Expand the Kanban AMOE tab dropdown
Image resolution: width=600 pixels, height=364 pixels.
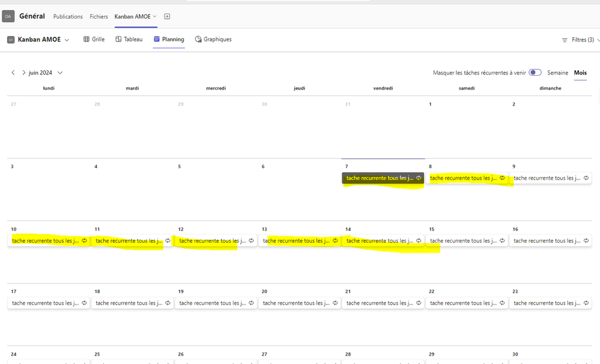(154, 16)
